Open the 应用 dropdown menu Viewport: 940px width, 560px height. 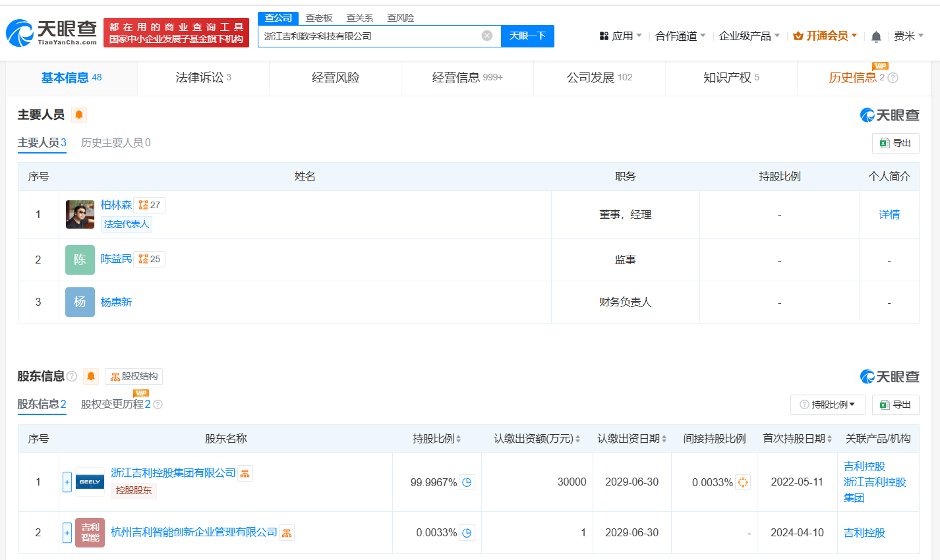click(x=620, y=36)
